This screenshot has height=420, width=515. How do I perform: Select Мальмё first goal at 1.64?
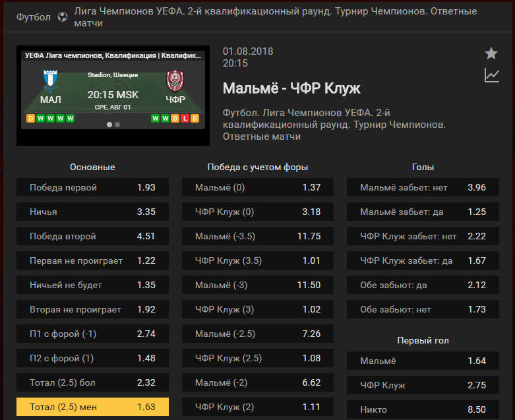423,361
